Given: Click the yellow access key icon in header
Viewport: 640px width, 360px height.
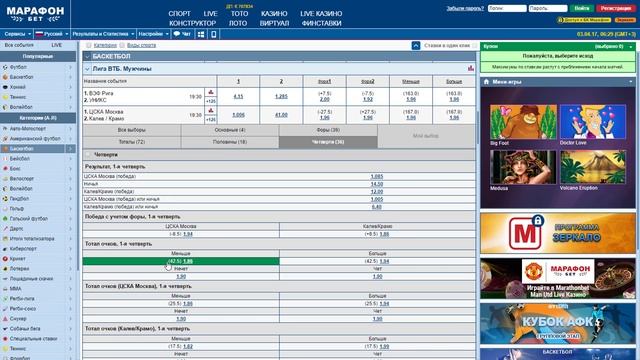Looking at the screenshot, I should (560, 20).
